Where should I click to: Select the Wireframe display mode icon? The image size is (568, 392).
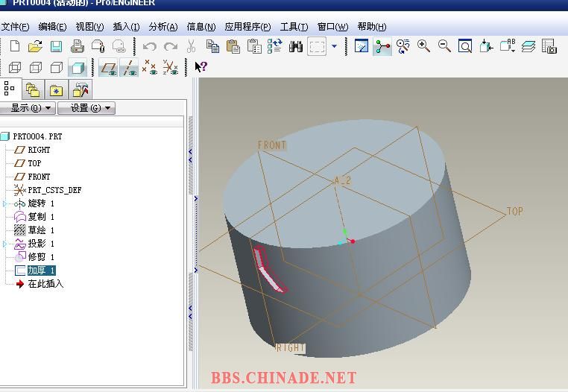point(14,69)
